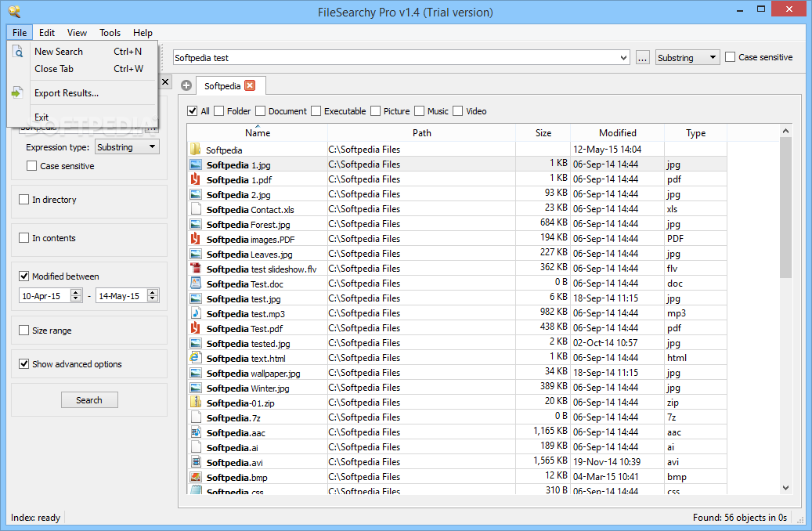
Task: Enable the Video filter checkbox
Action: click(x=458, y=111)
